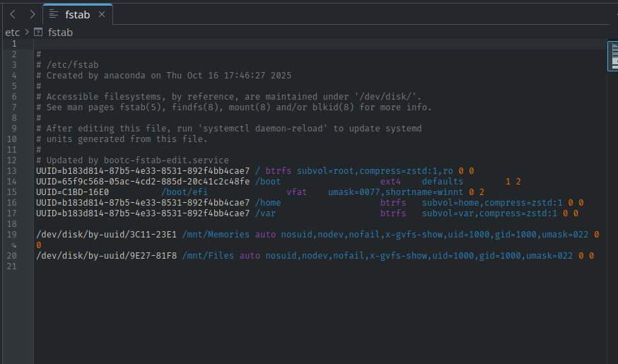
Task: Click line number 1 in the gutter
Action: 14,44
